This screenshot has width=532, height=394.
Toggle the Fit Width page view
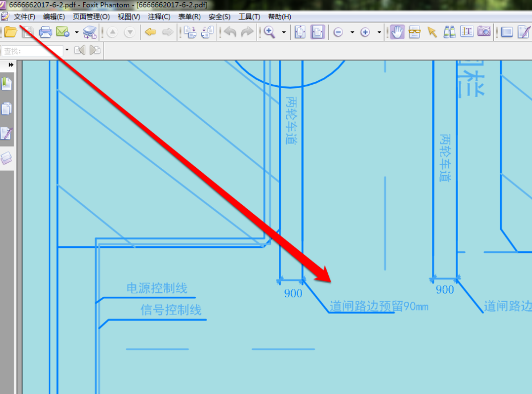[317, 32]
